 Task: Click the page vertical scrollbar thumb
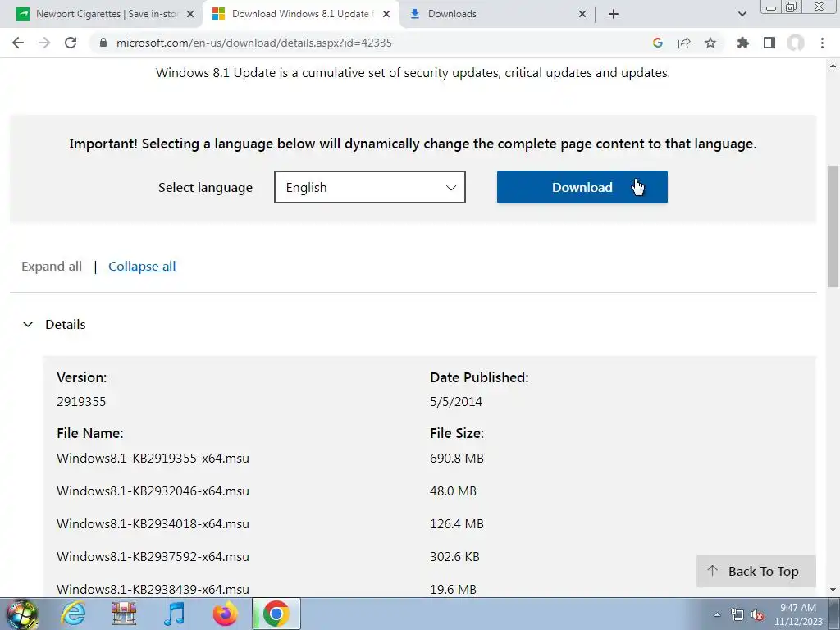click(x=833, y=226)
